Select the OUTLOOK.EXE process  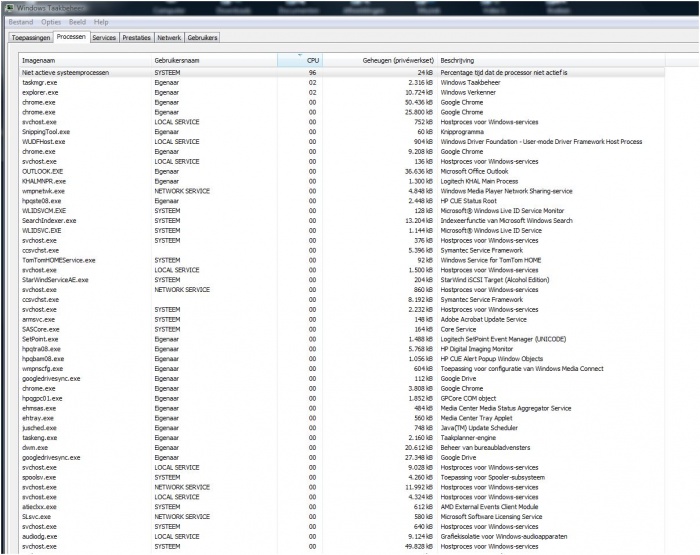[342, 171]
